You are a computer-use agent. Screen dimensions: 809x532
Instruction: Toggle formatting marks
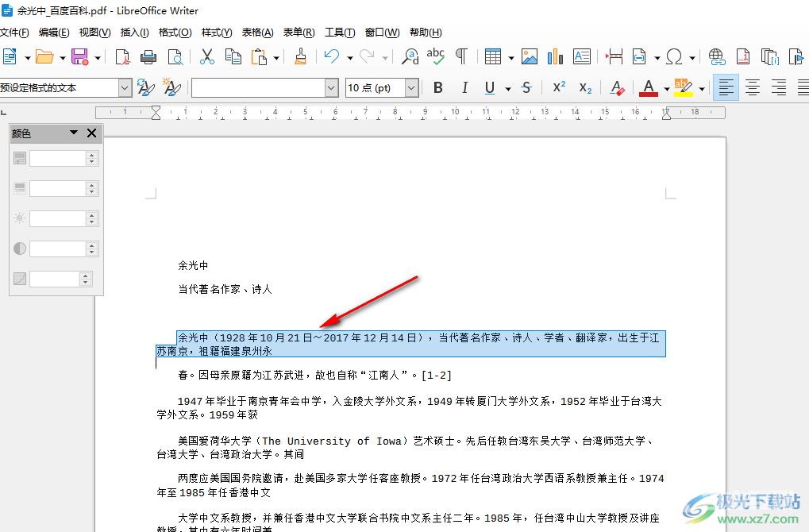tap(462, 56)
